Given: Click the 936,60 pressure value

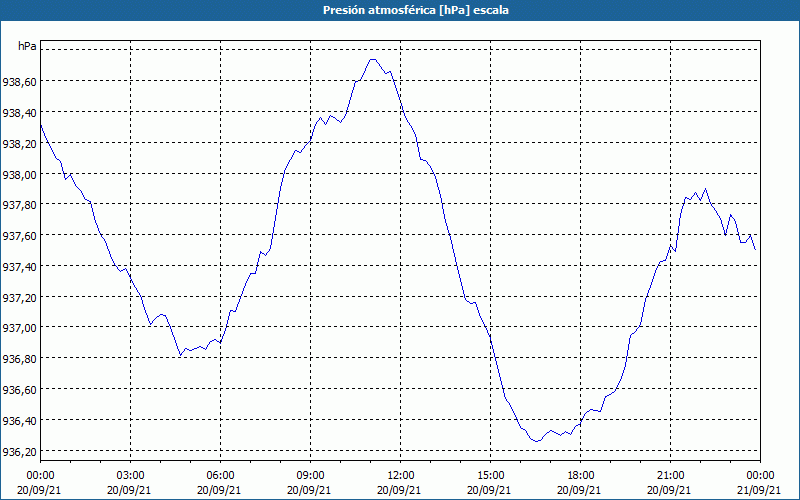Looking at the screenshot, I should click(19, 390).
